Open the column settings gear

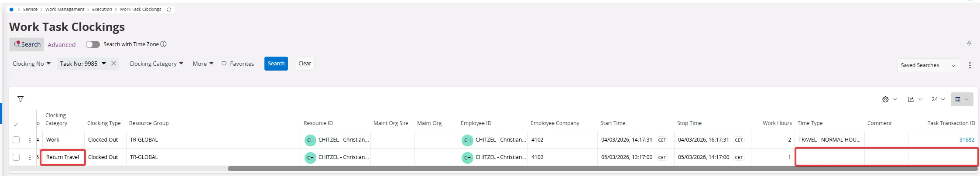pyautogui.click(x=885, y=99)
